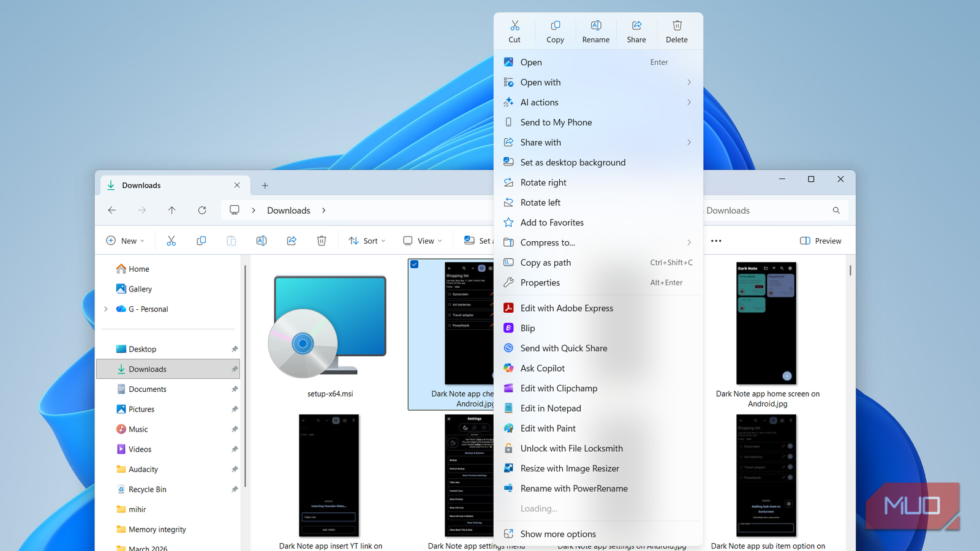Select Rotate left option
Image resolution: width=980 pixels, height=551 pixels.
tap(598, 203)
